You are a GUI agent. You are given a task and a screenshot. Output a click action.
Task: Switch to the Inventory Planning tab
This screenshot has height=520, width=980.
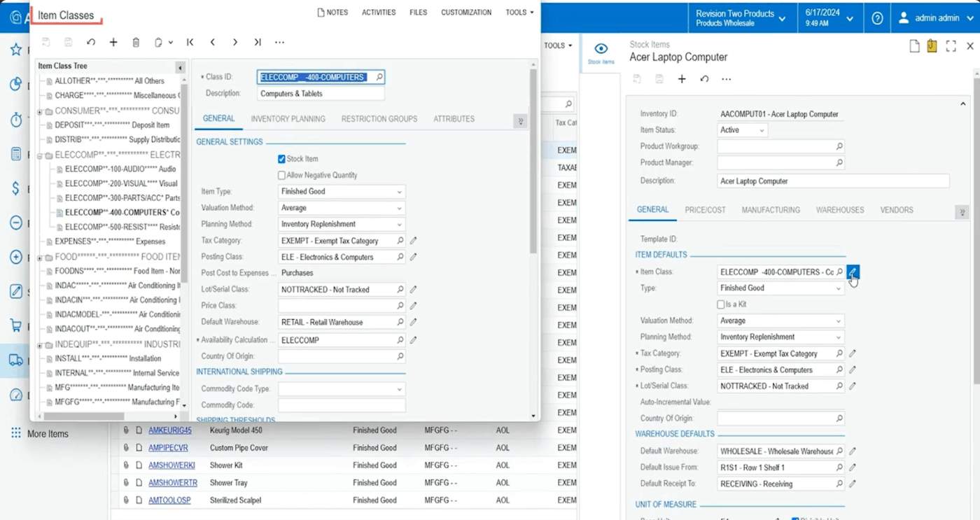tap(288, 119)
